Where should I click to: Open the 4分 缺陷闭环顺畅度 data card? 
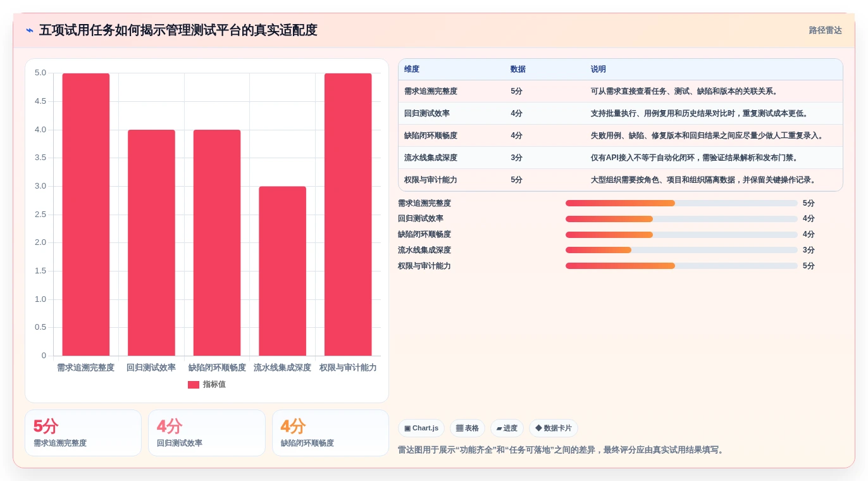330,433
